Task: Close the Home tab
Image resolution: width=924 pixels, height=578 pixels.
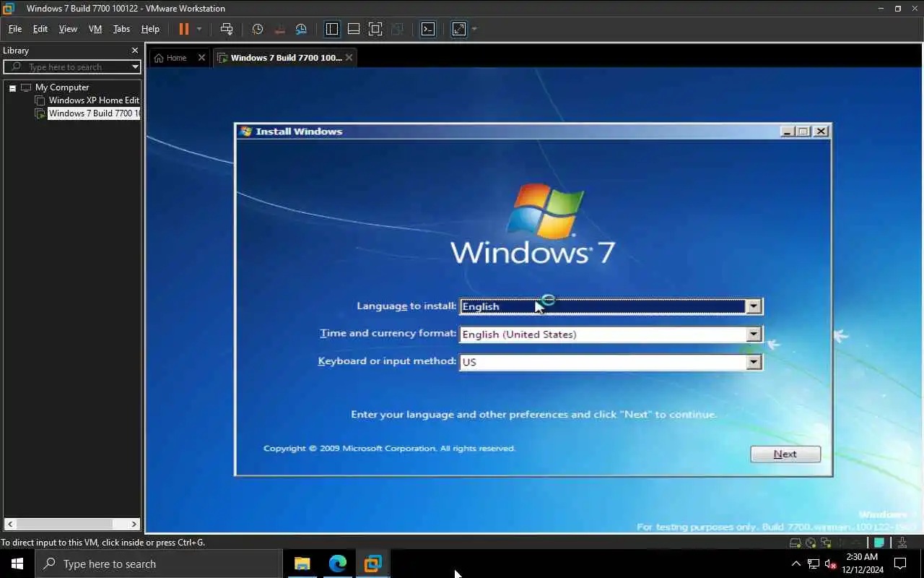Action: point(201,58)
